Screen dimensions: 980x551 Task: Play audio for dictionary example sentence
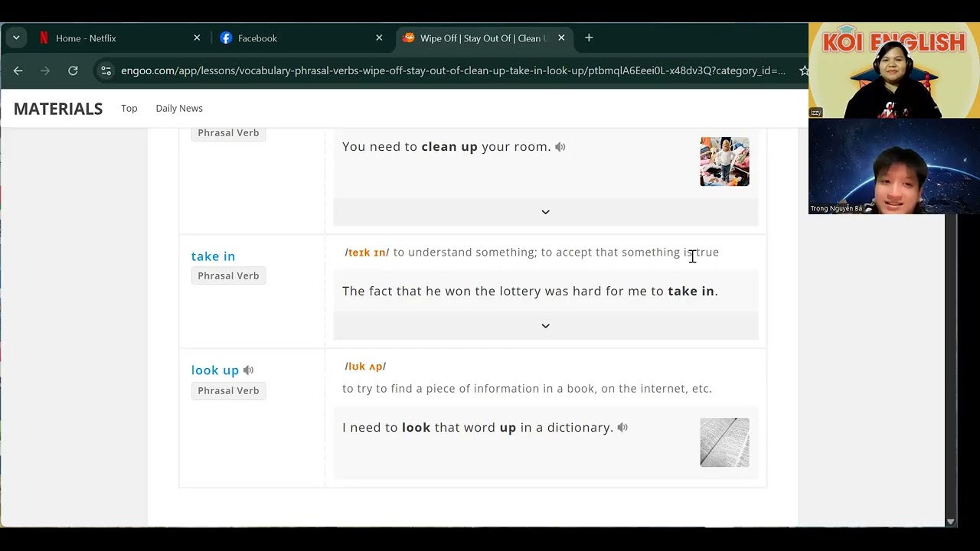tap(622, 428)
